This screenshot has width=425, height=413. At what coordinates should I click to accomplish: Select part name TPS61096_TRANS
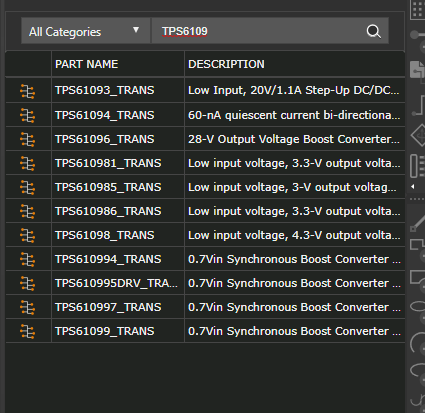point(104,139)
